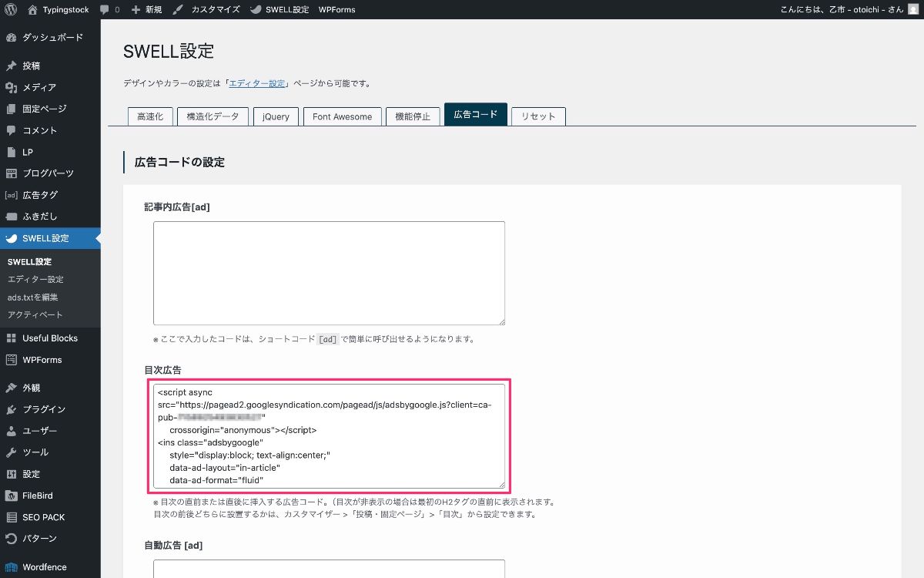The image size is (924, 578).
Task: Open the jQuery tab
Action: coord(276,116)
